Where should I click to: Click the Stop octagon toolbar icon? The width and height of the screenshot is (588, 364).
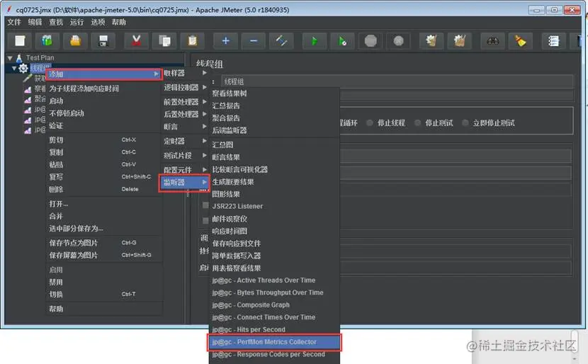click(371, 40)
